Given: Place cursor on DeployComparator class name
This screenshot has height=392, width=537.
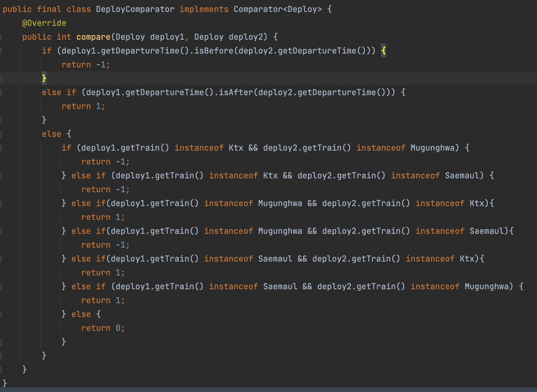Looking at the screenshot, I should [135, 9].
